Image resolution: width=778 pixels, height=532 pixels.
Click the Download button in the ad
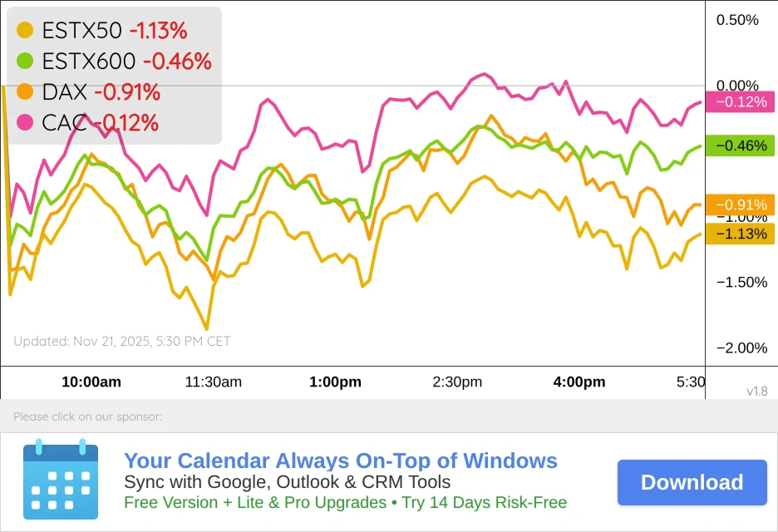(692, 482)
